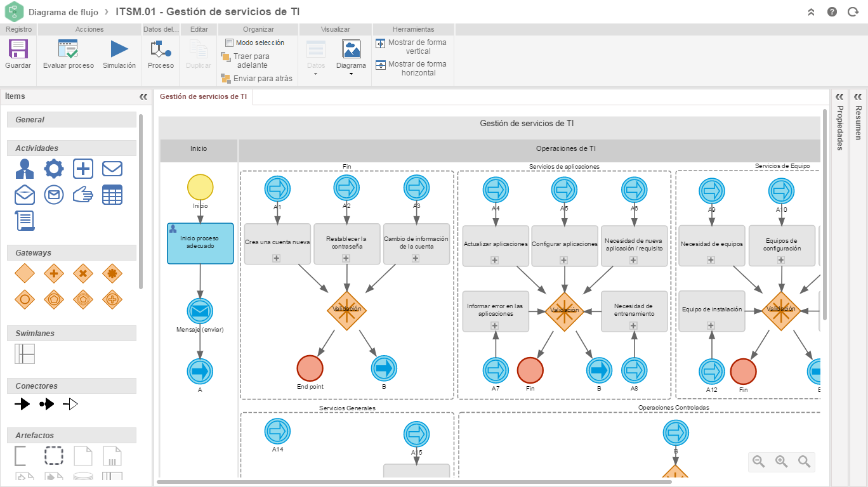Select the swimlane pool icon
868x487 pixels.
click(25, 354)
